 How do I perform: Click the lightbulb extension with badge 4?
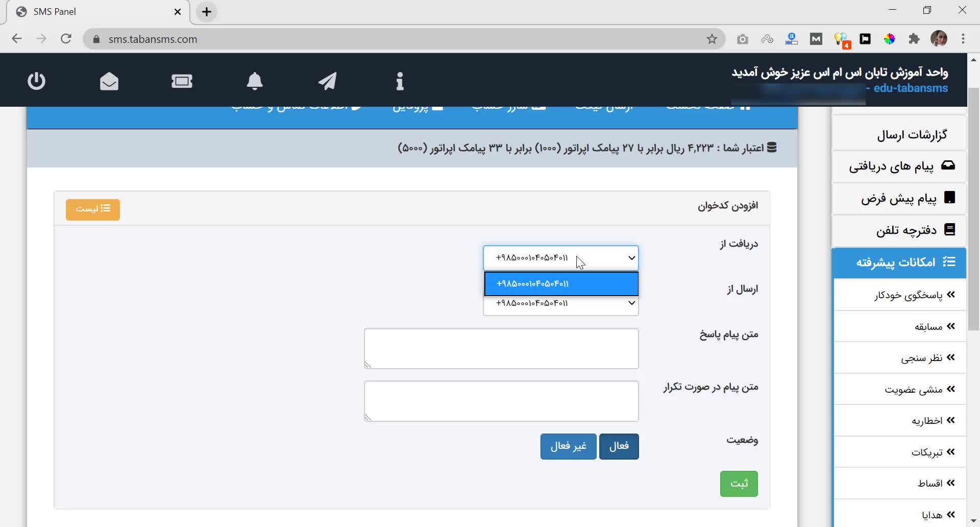841,40
